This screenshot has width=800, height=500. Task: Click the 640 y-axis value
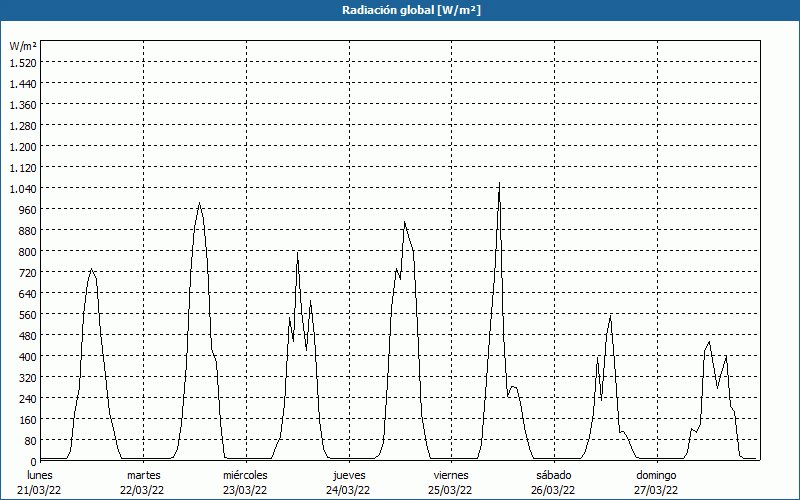(x=29, y=293)
